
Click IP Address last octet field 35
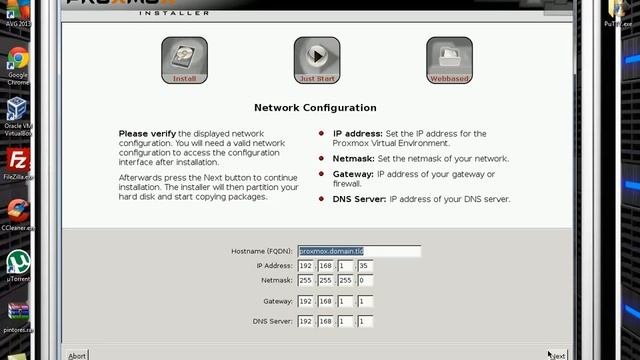(x=365, y=266)
